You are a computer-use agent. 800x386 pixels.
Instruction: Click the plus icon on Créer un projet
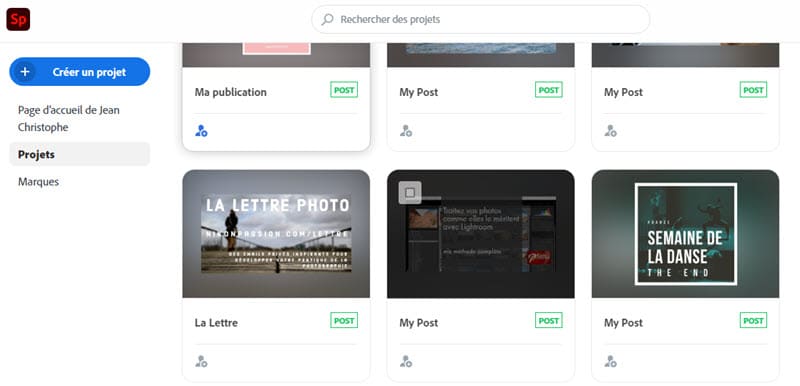pos(25,72)
